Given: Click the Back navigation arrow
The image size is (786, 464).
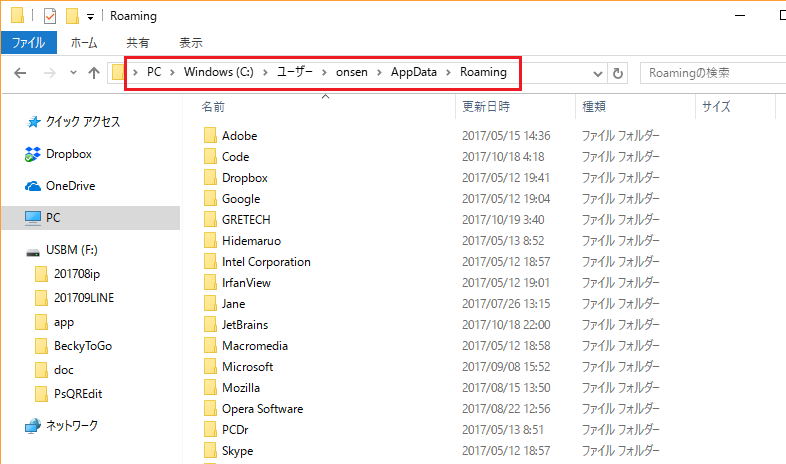Looking at the screenshot, I should pos(20,73).
